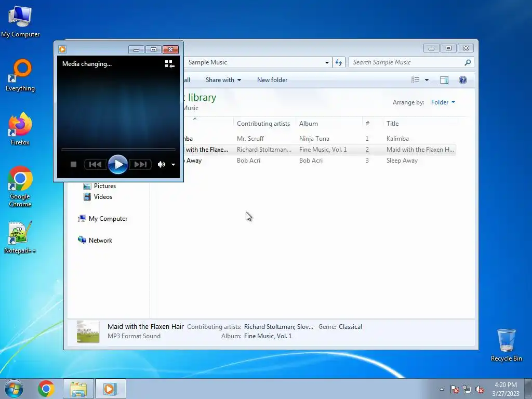Open Notepad++ desktop shortcut
Screen dimensions: 532x399
(20, 237)
